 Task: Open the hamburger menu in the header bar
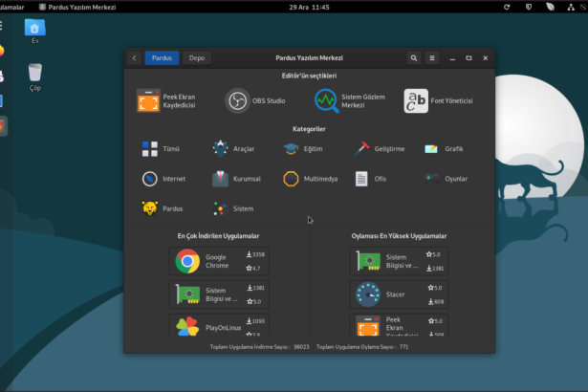432,58
